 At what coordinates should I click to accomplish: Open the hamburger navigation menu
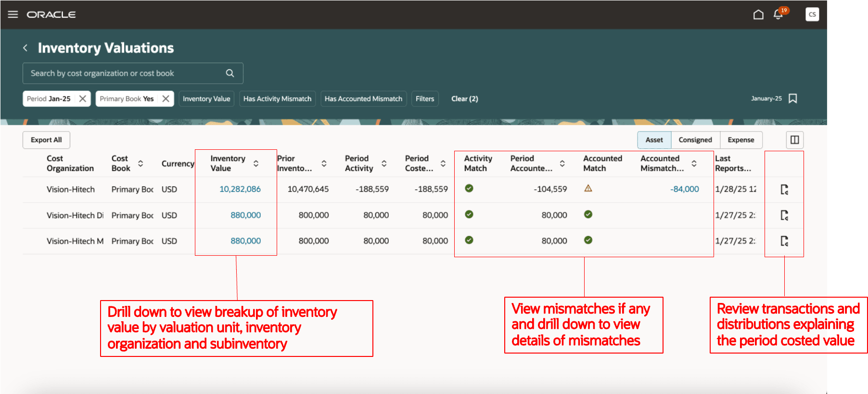pos(13,14)
